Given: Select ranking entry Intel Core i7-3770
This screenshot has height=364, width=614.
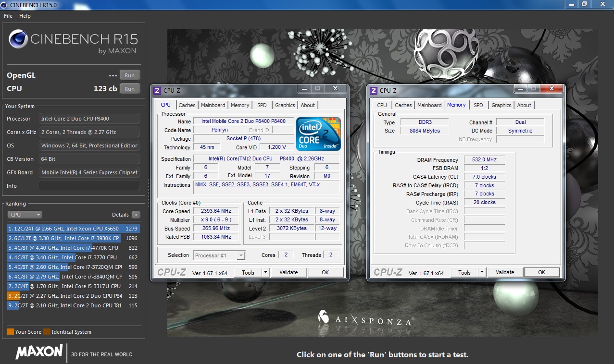Looking at the screenshot, I should [74, 257].
